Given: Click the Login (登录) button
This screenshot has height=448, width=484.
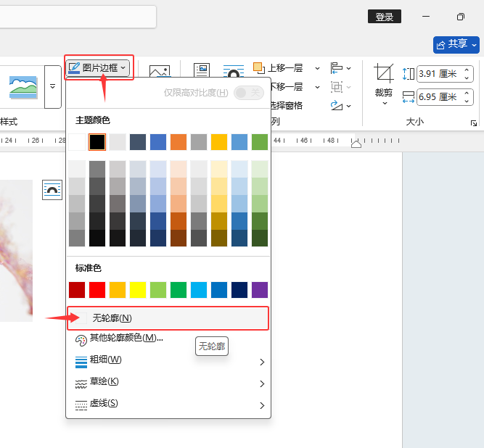Looking at the screenshot, I should (x=385, y=17).
